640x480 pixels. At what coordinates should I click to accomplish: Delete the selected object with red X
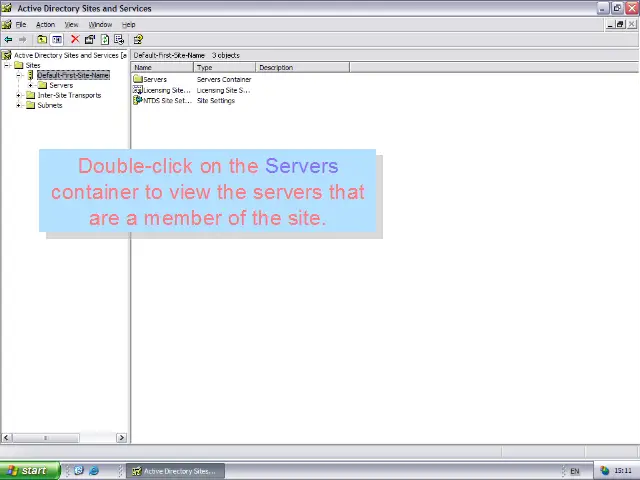(x=75, y=40)
